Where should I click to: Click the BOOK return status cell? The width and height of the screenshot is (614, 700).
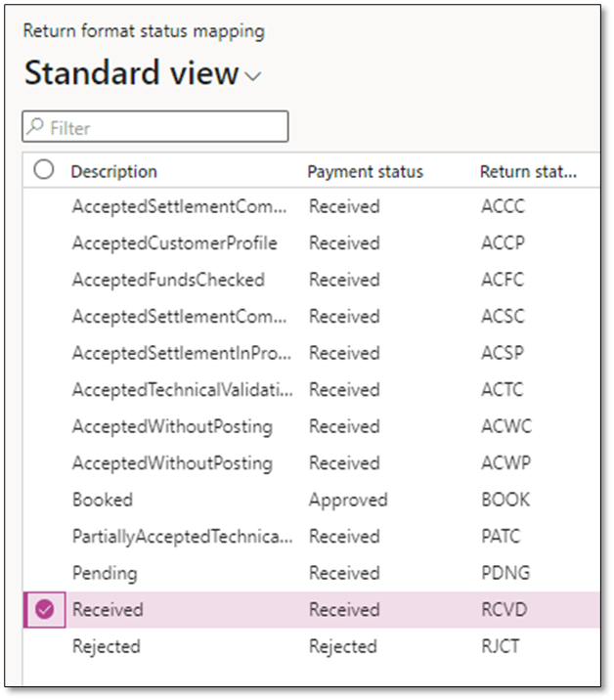click(504, 500)
